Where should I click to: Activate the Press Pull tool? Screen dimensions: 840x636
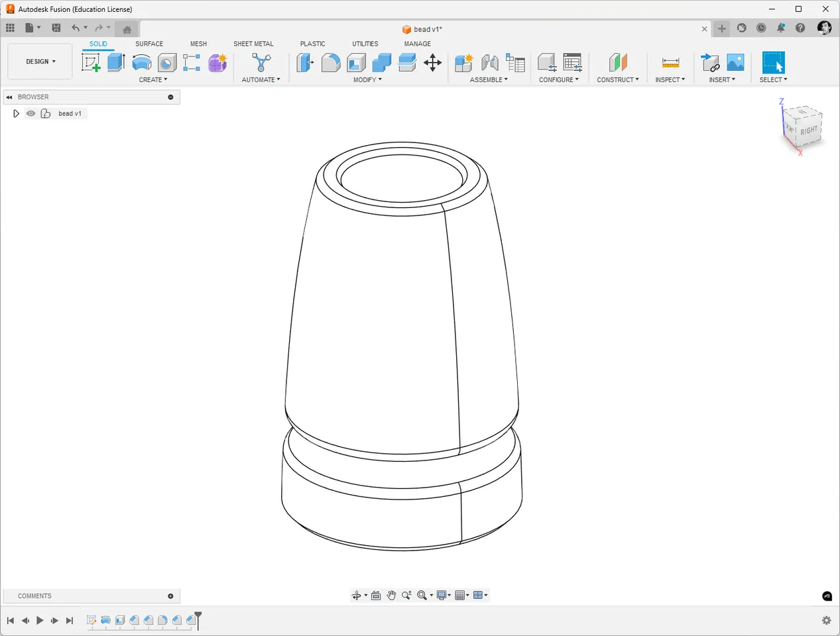click(x=305, y=62)
